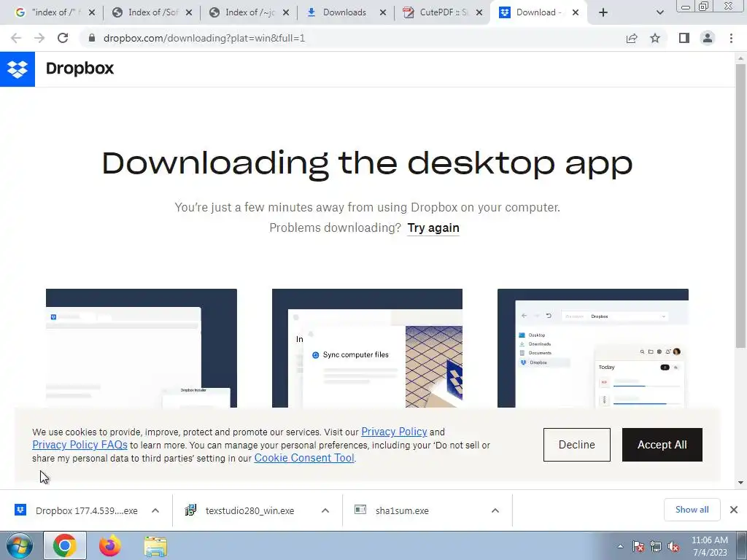Open the tab search dropdown arrow
The height and width of the screenshot is (560, 747).
(659, 12)
